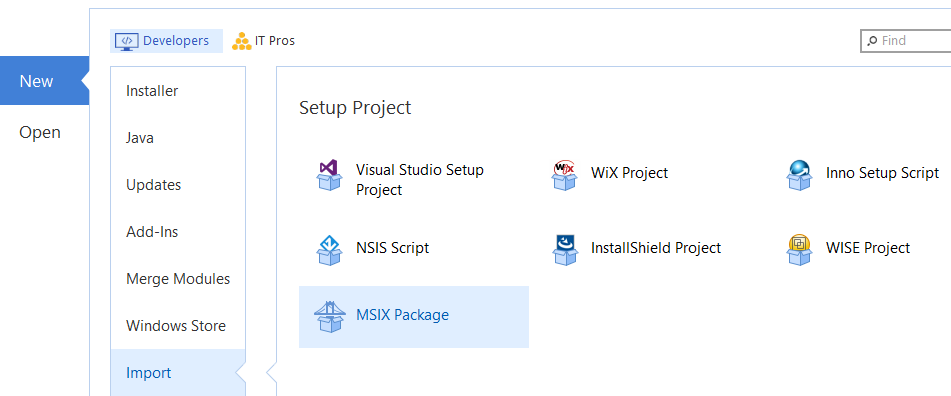
Task: Click the Inno Setup Script globe icon
Action: (799, 176)
